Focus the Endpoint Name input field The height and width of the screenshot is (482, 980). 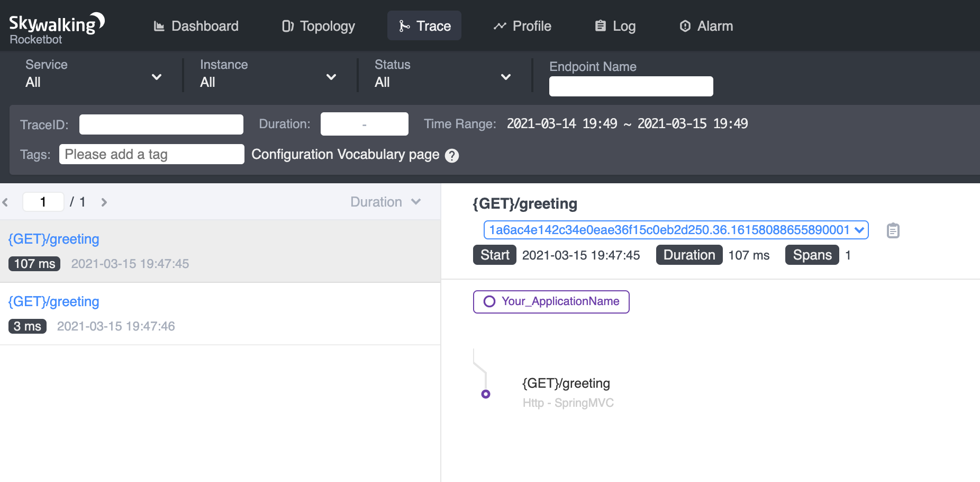(x=631, y=86)
